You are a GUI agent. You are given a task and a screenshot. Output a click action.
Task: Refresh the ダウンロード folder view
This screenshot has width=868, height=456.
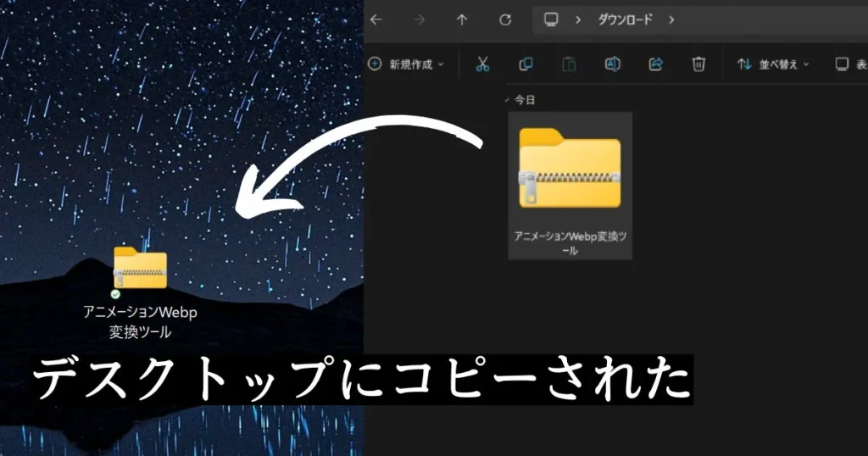[505, 20]
